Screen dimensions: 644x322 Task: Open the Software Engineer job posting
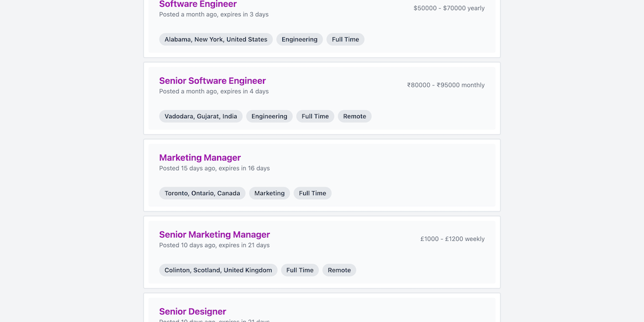(197, 4)
